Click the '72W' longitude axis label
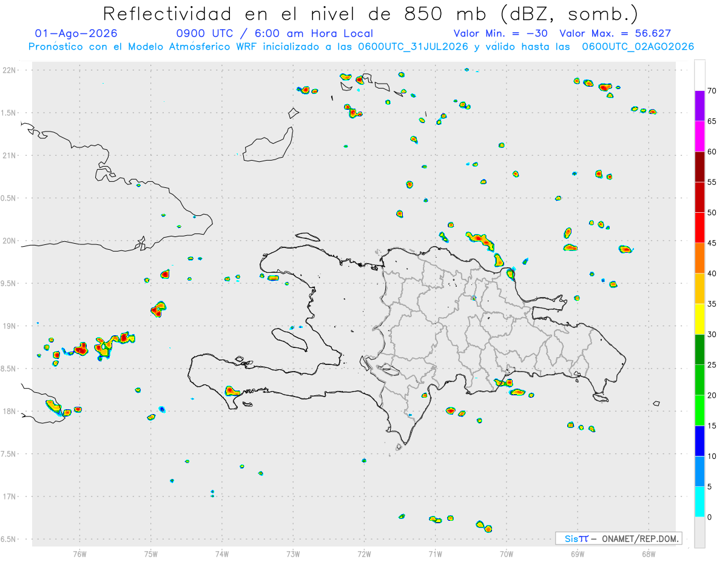Viewport: 728px width, 562px height. [364, 554]
